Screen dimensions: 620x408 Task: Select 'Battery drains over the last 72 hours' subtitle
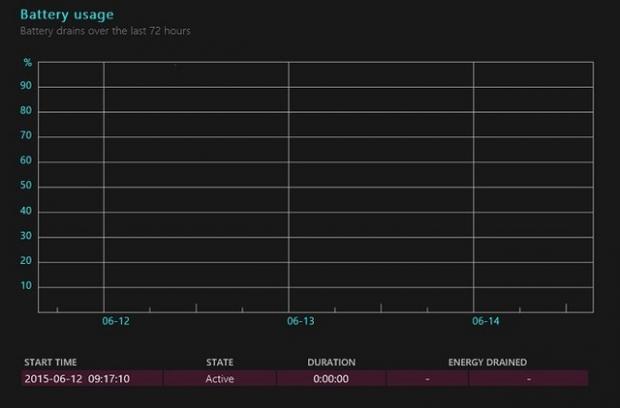tap(105, 31)
